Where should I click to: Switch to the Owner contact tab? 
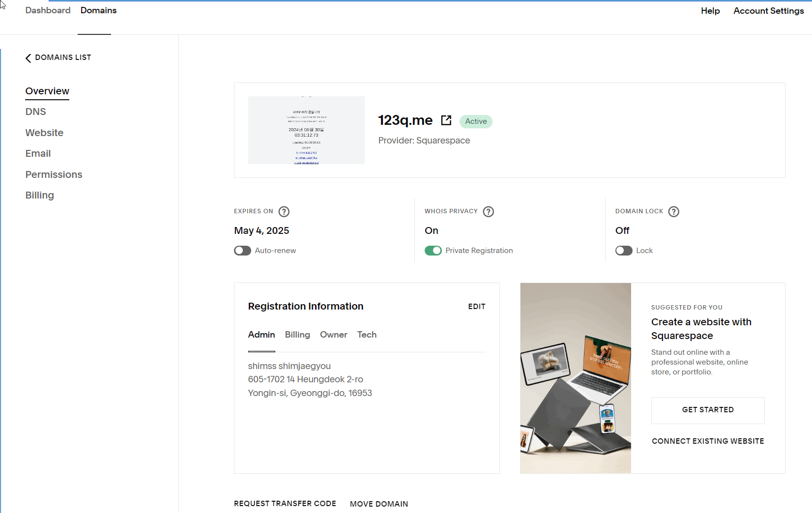click(x=334, y=335)
